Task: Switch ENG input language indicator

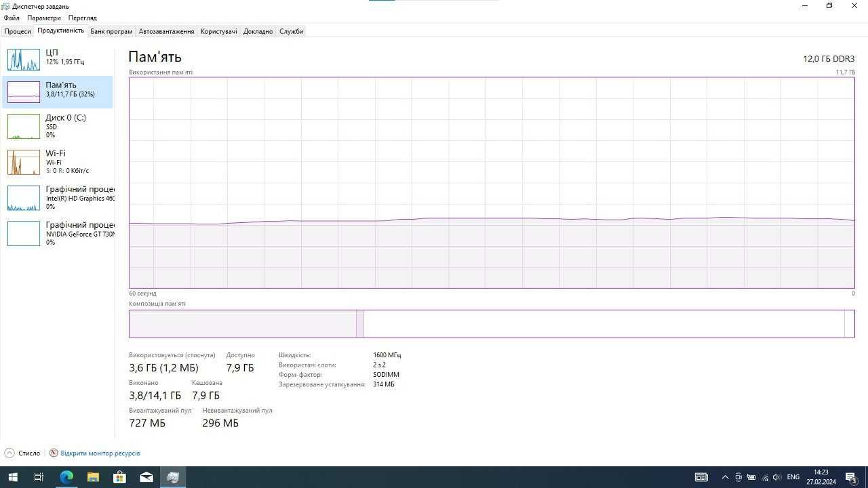Action: [793, 477]
